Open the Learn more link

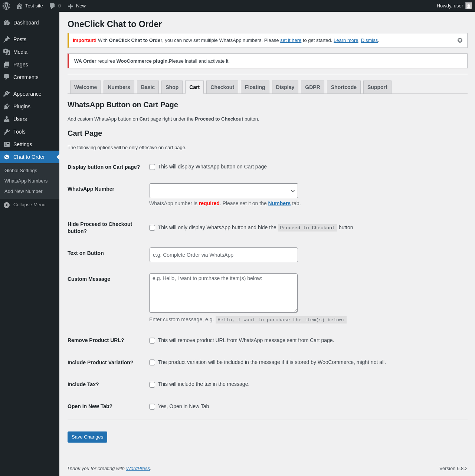(346, 40)
